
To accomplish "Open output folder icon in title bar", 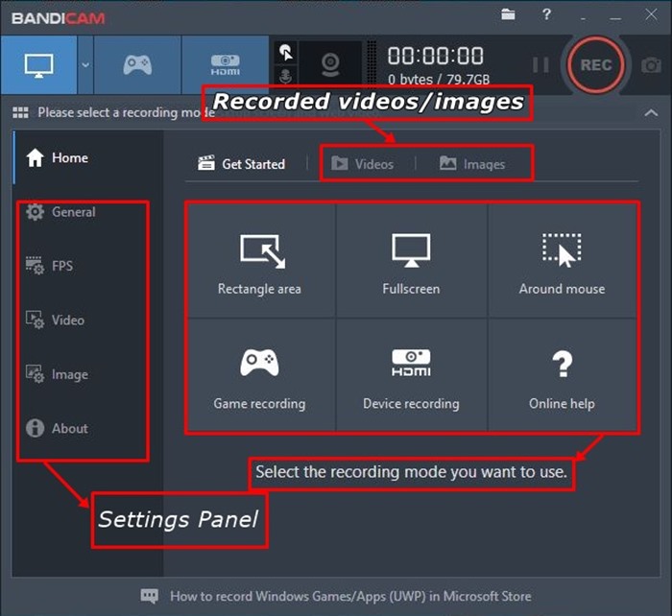I will coord(508,14).
